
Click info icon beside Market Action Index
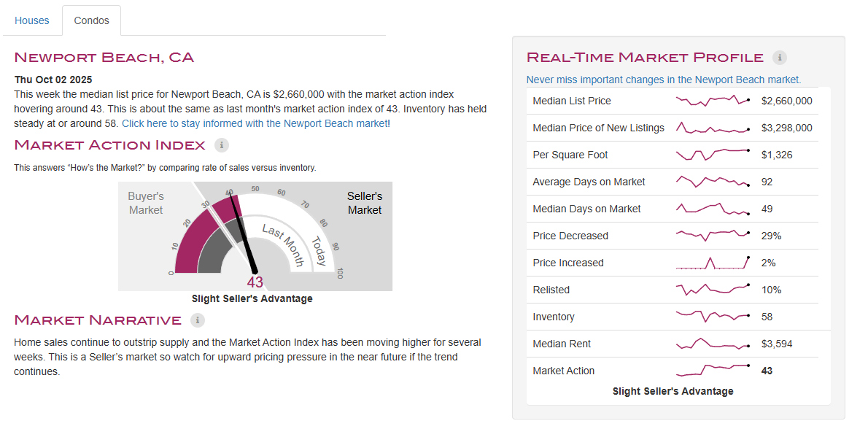(222, 145)
